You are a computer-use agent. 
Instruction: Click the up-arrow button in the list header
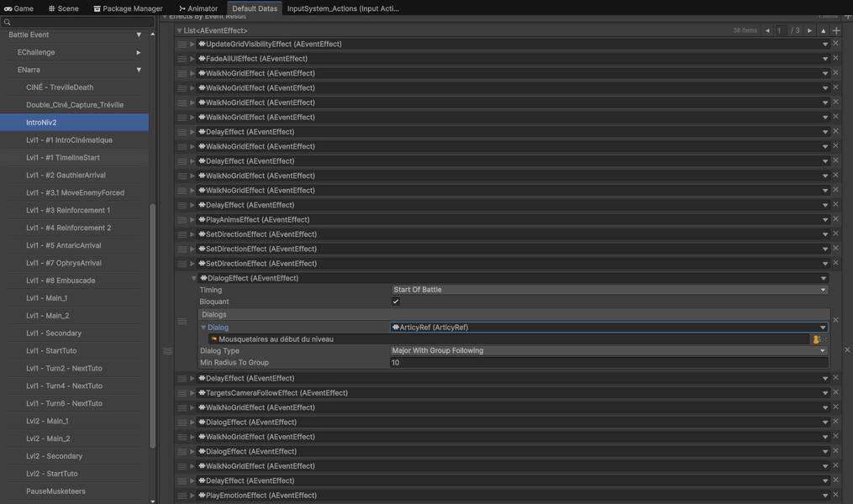coord(824,30)
